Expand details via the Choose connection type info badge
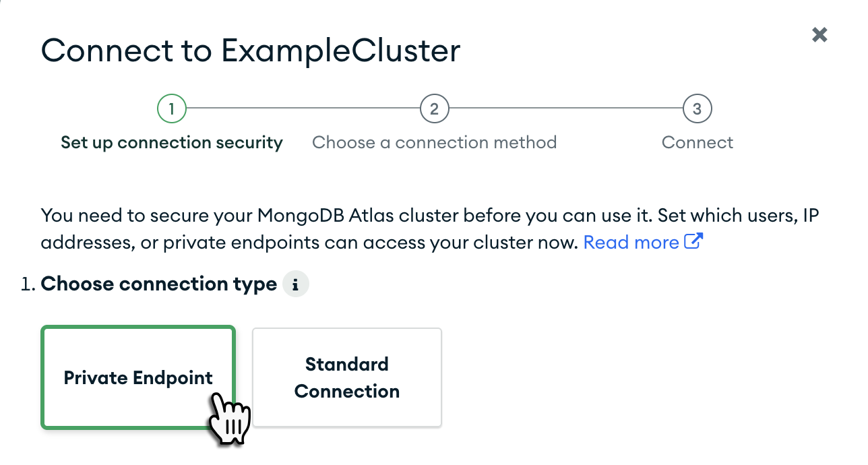868x465 pixels. pos(295,284)
